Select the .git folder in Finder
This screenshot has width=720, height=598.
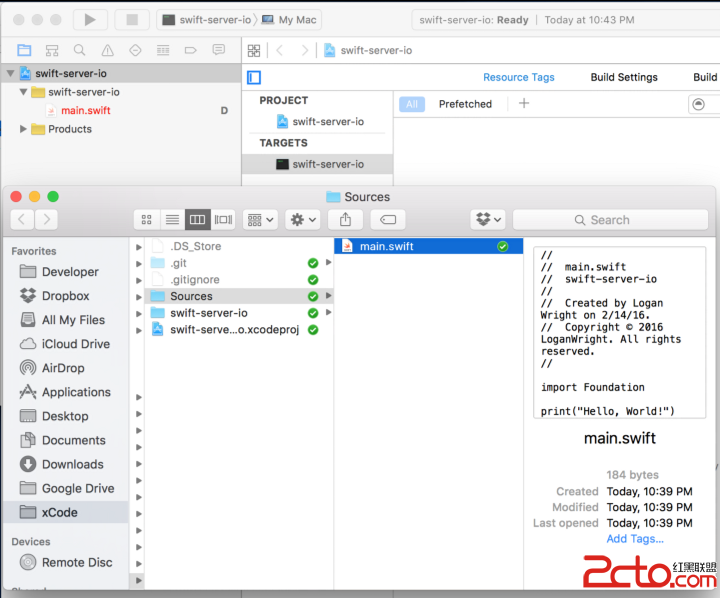point(239,263)
